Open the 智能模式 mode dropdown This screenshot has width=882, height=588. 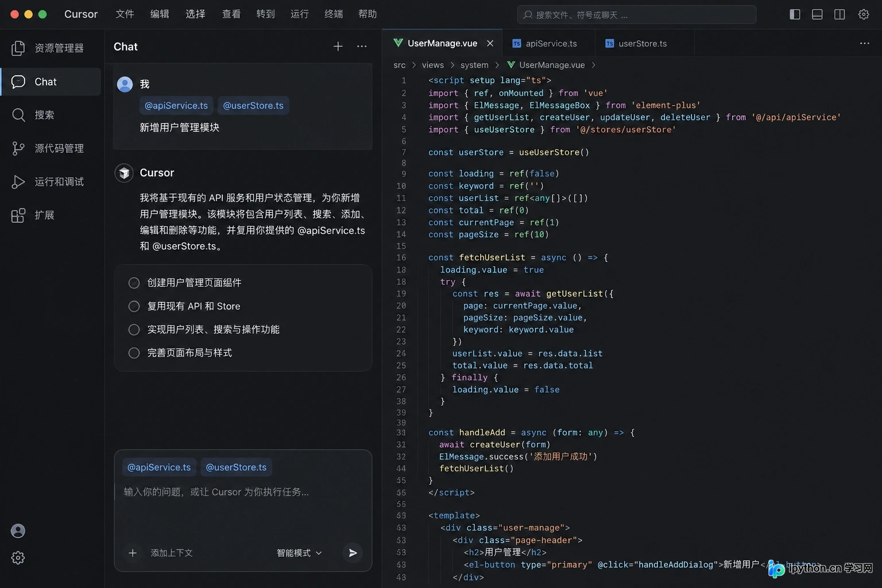(299, 553)
